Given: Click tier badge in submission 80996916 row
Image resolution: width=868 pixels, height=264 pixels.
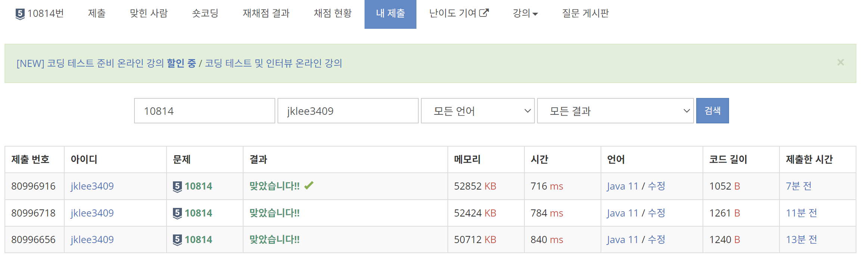Looking at the screenshot, I should [x=177, y=186].
